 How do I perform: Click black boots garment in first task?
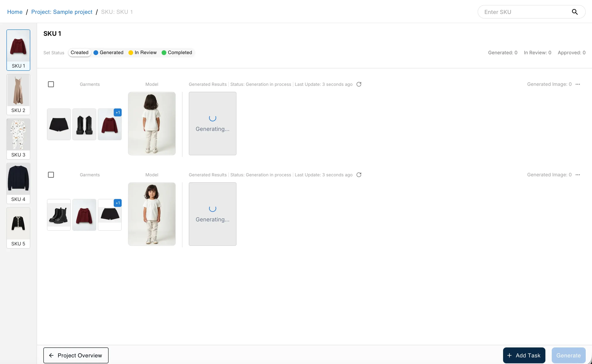click(84, 124)
